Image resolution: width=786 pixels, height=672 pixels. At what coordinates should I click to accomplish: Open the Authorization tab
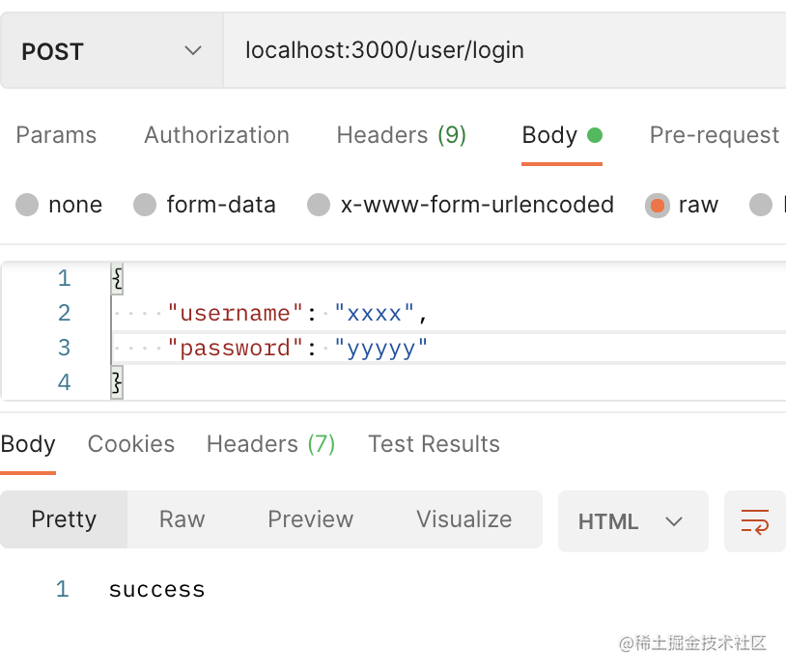coord(216,135)
